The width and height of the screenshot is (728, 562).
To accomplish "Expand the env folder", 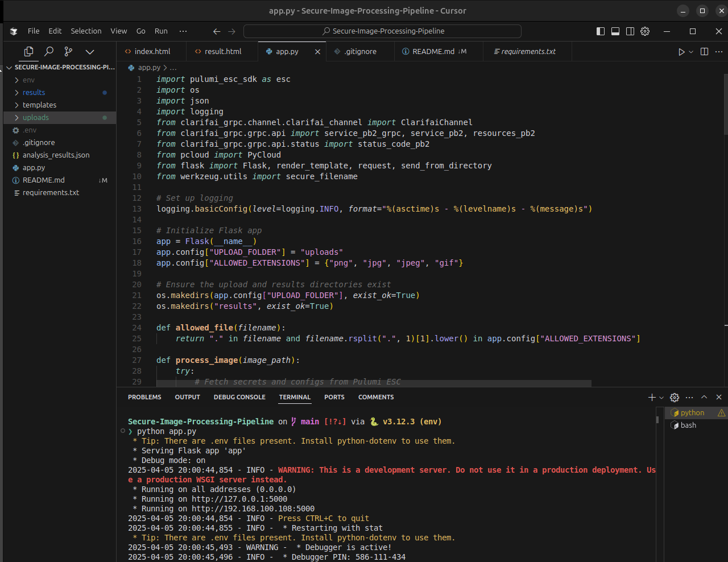I will pos(60,80).
